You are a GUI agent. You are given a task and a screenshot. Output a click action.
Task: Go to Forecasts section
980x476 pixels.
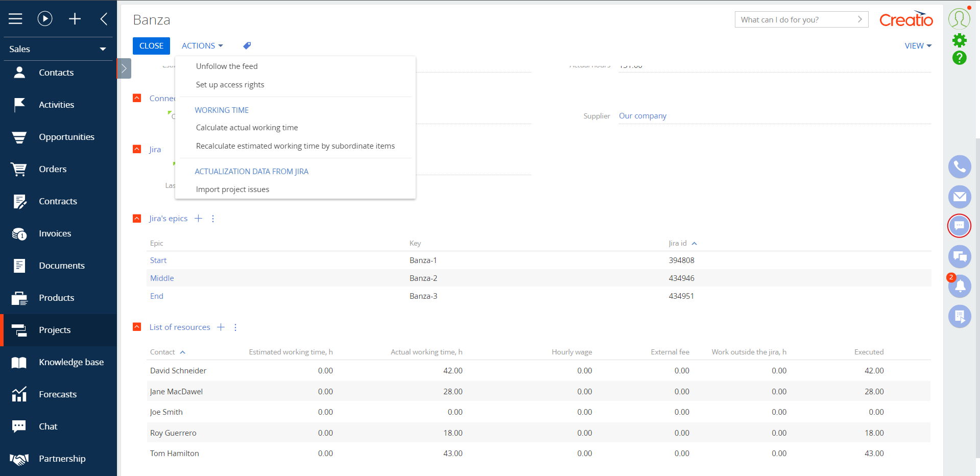coord(58,394)
